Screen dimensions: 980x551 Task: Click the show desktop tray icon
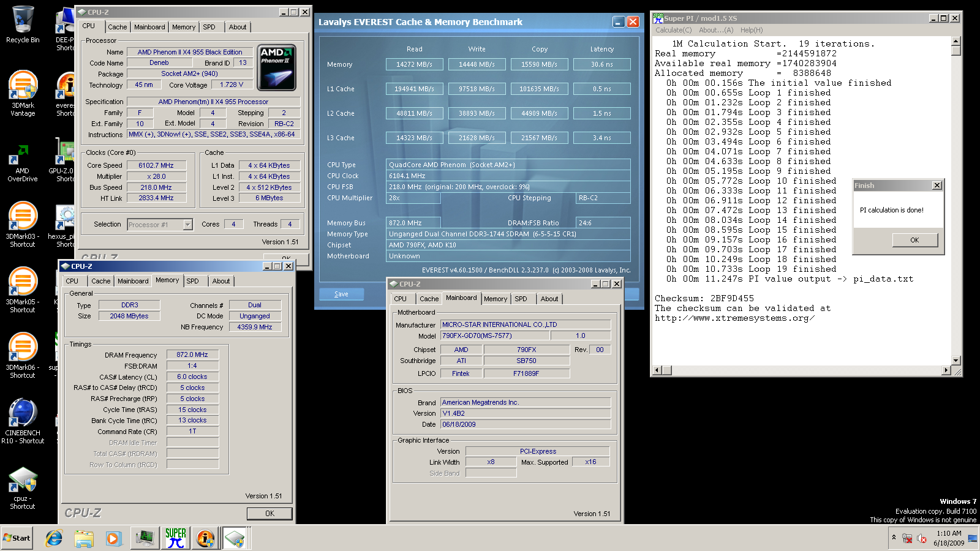[x=973, y=538]
